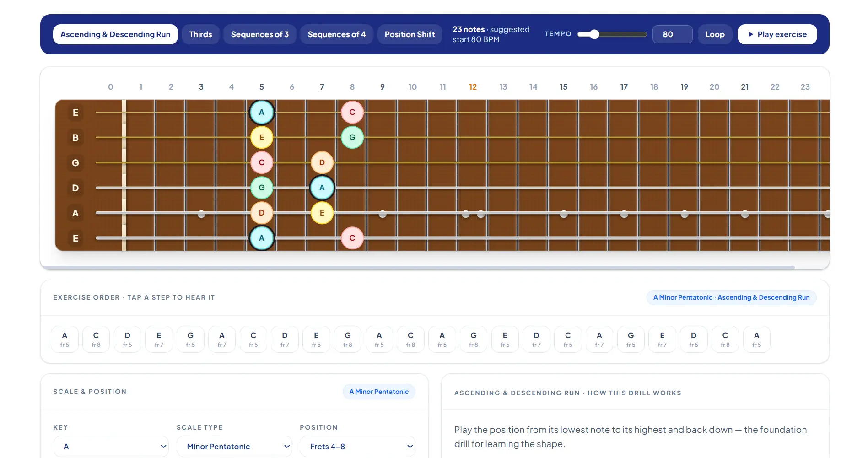Click C note on high E string fret 8

click(352, 112)
